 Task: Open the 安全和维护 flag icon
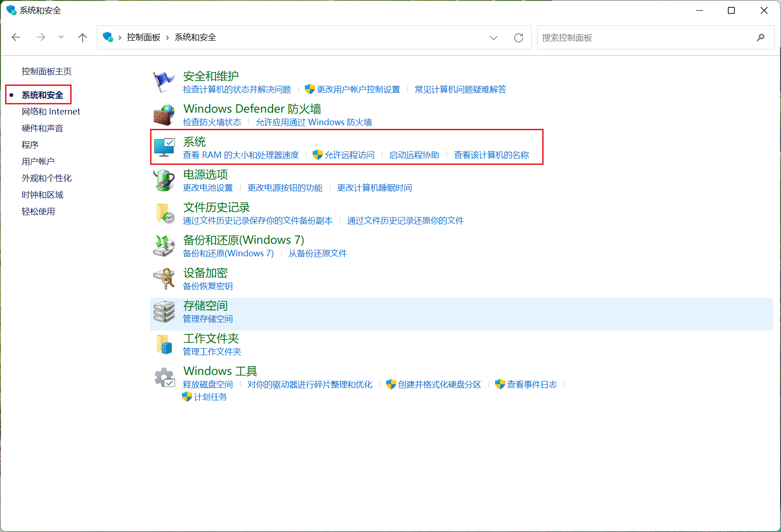(163, 82)
